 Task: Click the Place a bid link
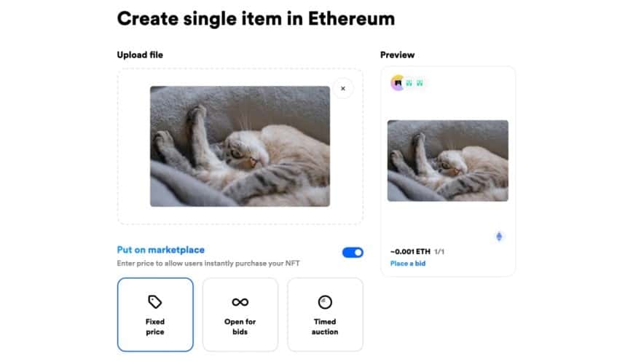[408, 264]
